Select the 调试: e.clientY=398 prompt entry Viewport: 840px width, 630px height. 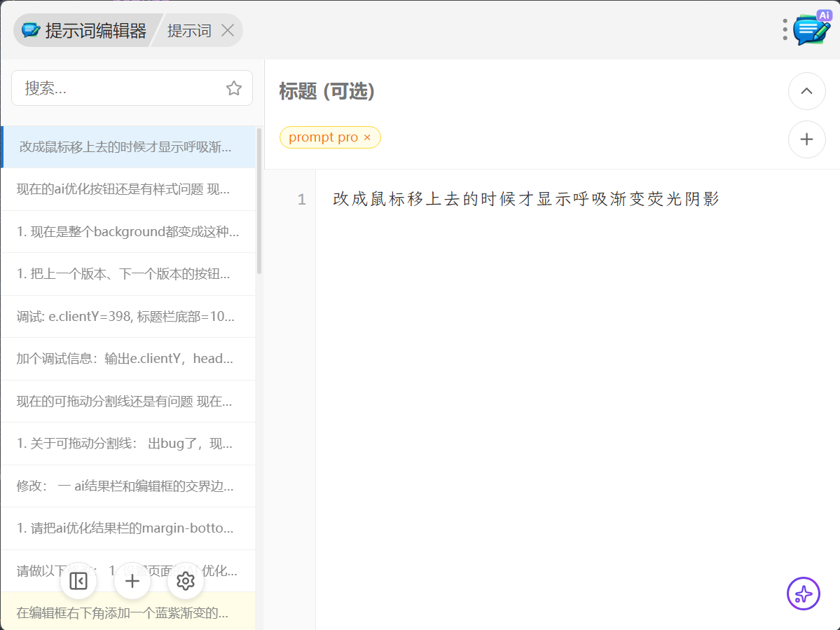tap(126, 316)
